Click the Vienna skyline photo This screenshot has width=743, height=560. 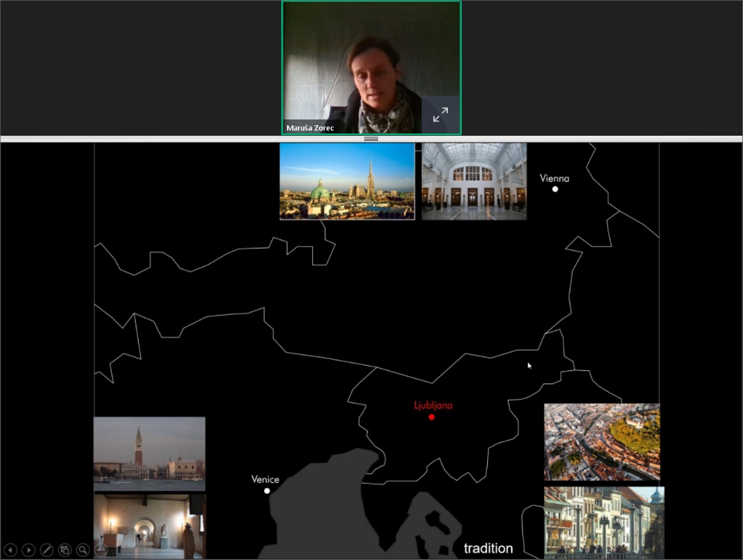point(347,181)
